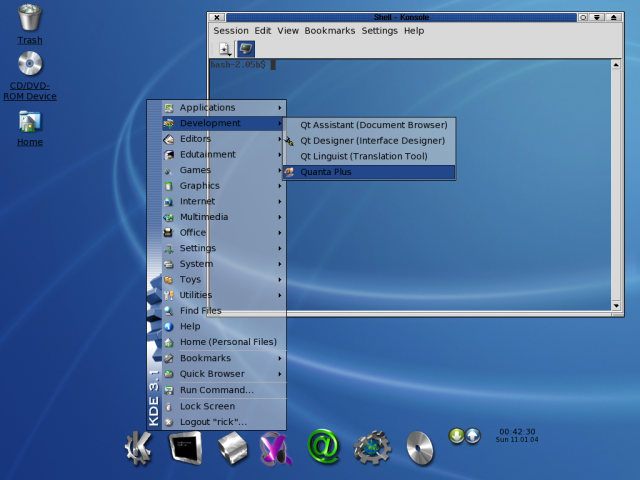Expand the Games submenu
This screenshot has width=640, height=480.
[224, 170]
